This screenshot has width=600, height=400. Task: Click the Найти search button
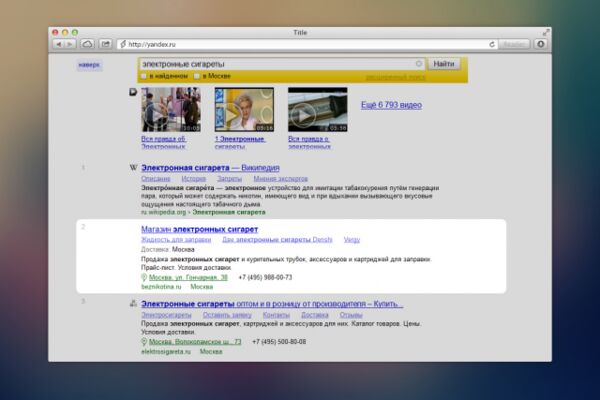[444, 64]
